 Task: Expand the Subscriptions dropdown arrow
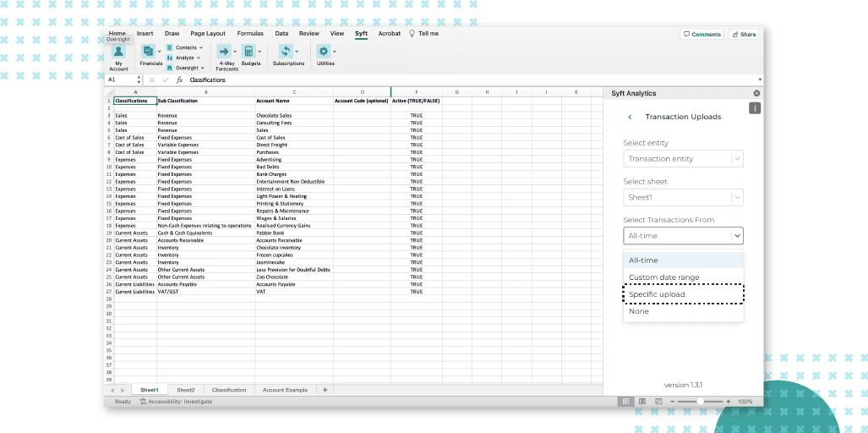[x=297, y=52]
